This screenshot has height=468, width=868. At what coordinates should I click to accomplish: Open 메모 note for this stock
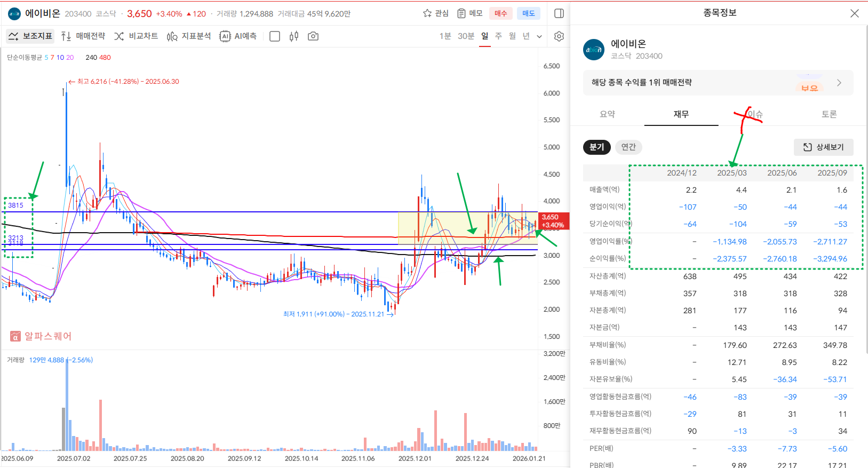470,13
